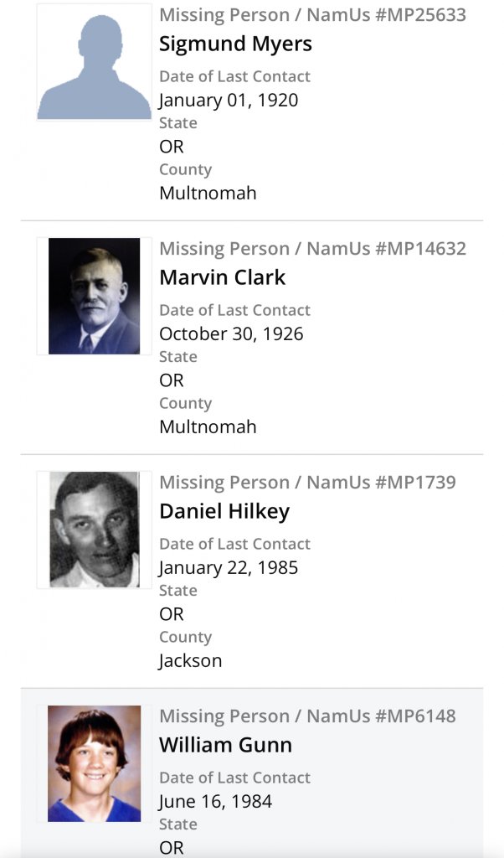
Task: Open the William Gunn name
Action: point(225,745)
